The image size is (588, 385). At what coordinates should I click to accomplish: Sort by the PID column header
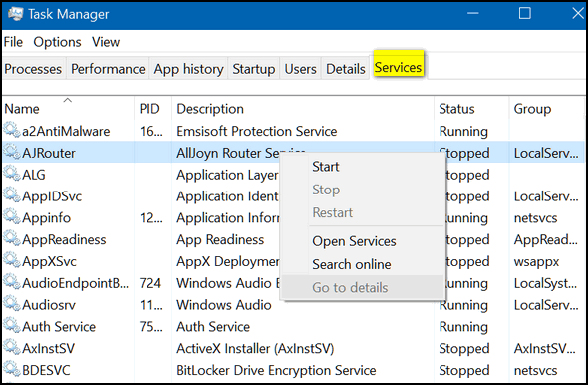click(x=153, y=109)
